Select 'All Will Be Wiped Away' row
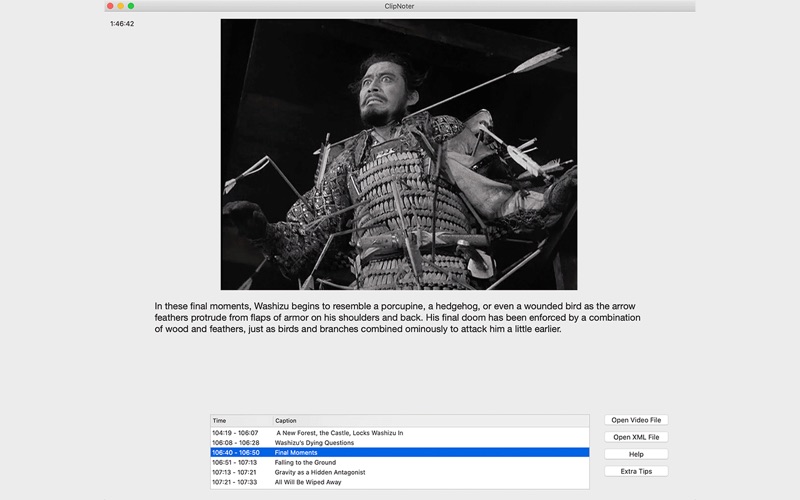Screen dimensions: 800x500 [399, 482]
